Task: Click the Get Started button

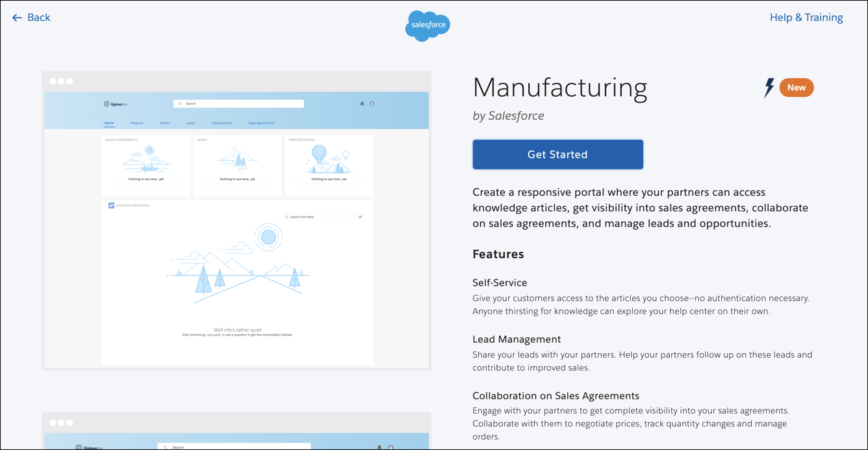Action: [x=557, y=154]
